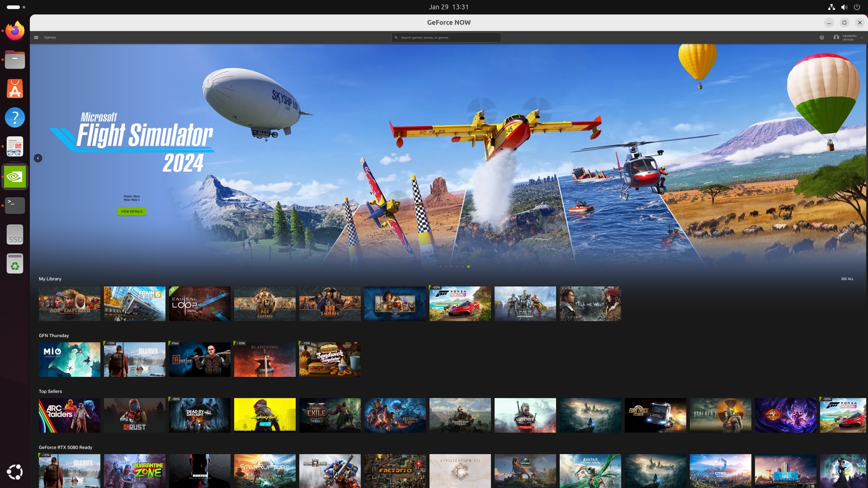Open Ubuntu Show Applications button
The image size is (868, 488).
point(15,472)
